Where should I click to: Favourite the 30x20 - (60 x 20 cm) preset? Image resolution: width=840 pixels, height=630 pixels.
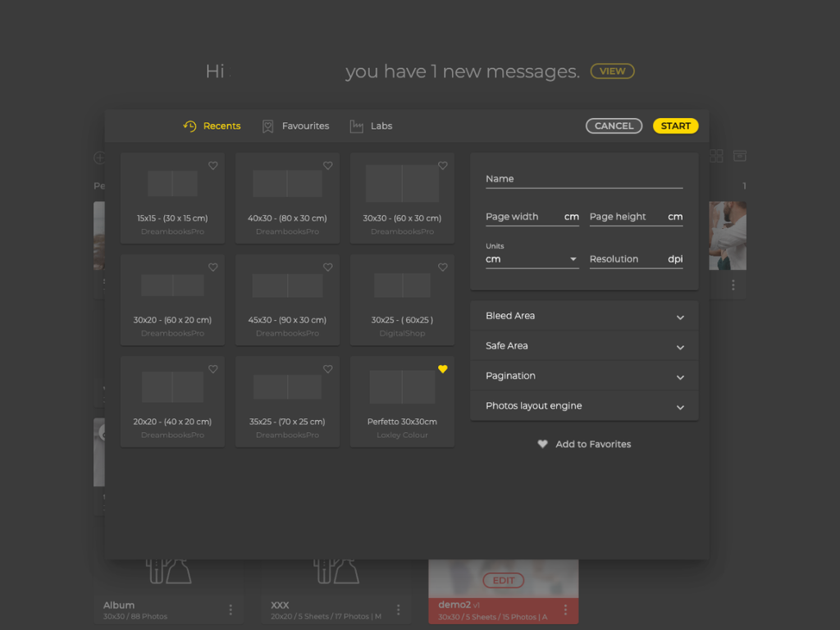213,267
